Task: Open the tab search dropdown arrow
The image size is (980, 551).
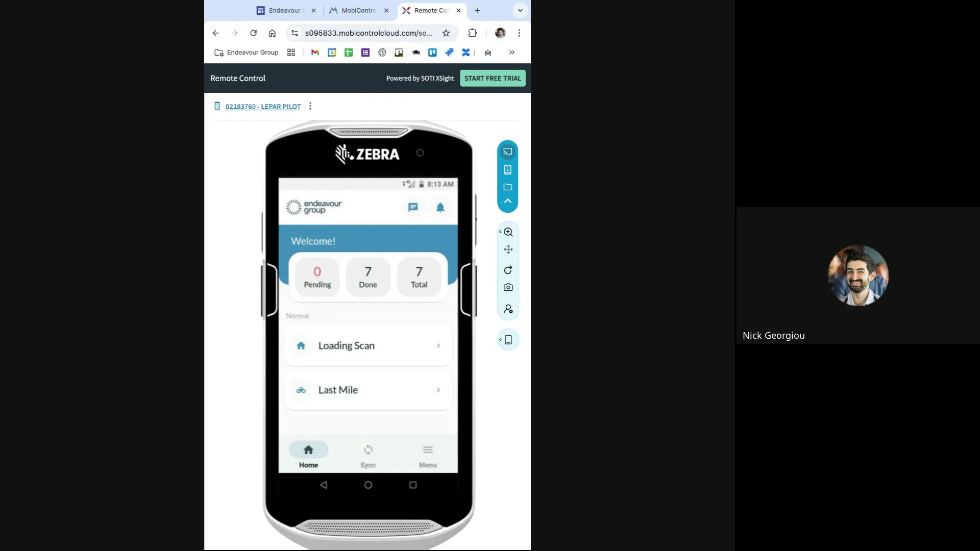Action: click(520, 10)
